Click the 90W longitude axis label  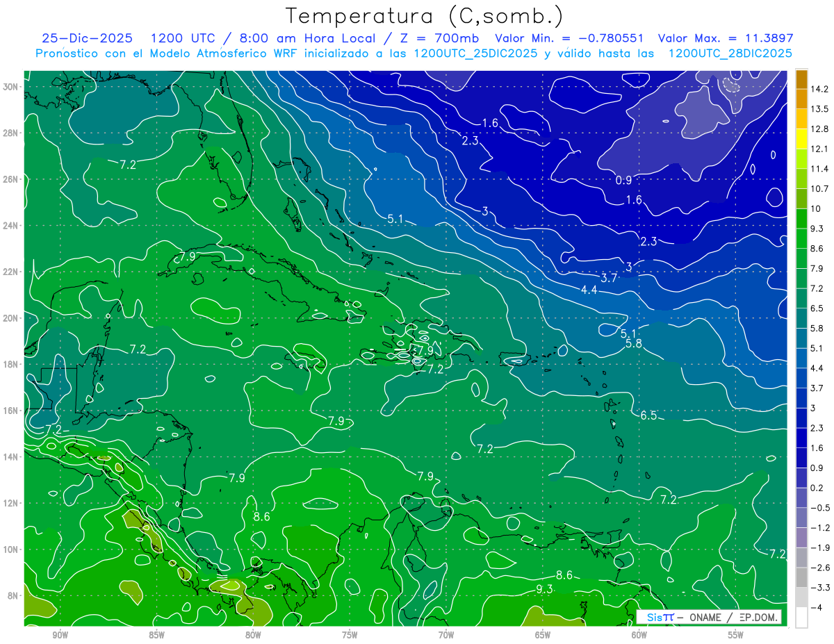coord(60,635)
